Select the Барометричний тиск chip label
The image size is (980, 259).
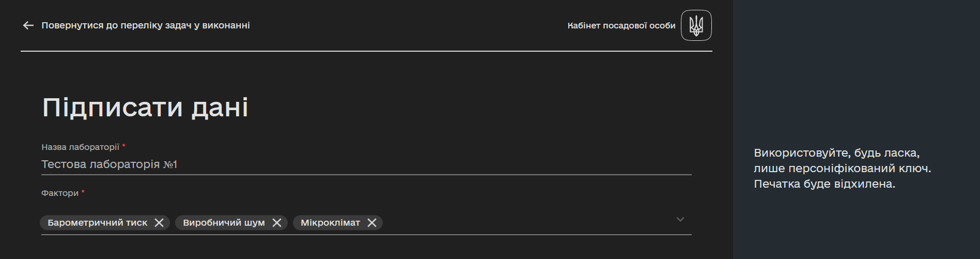coord(98,223)
